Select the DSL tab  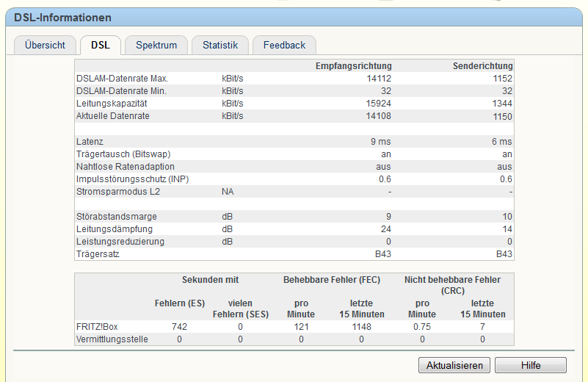[x=101, y=45]
